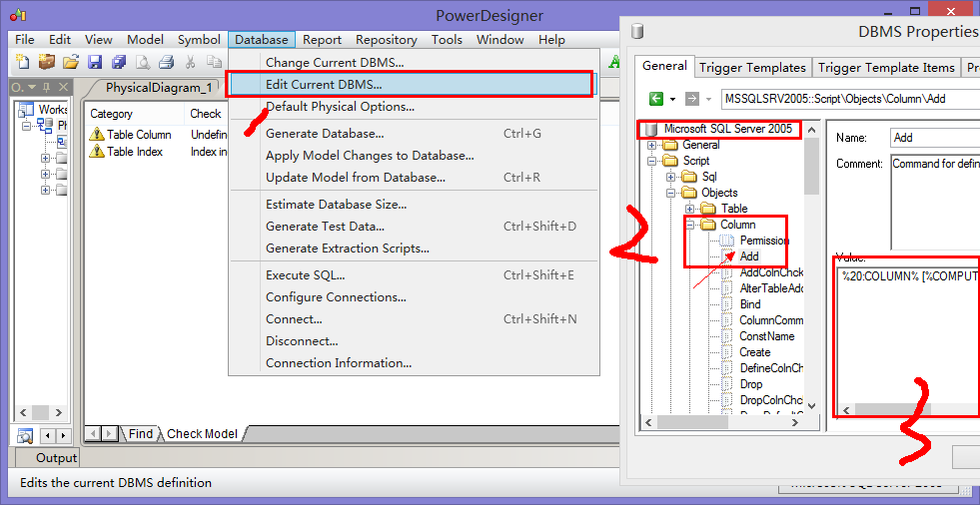Click the folder icon of the Script node
The width and height of the screenshot is (980, 505).
click(x=670, y=161)
